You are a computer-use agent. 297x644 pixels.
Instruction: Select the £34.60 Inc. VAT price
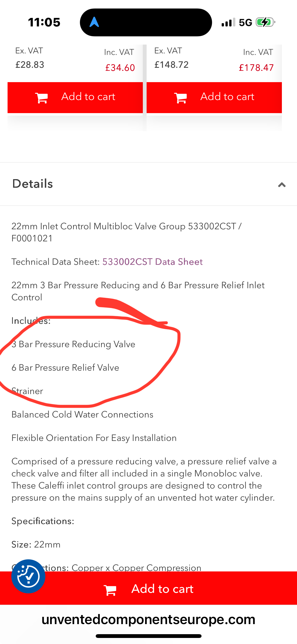coord(120,68)
